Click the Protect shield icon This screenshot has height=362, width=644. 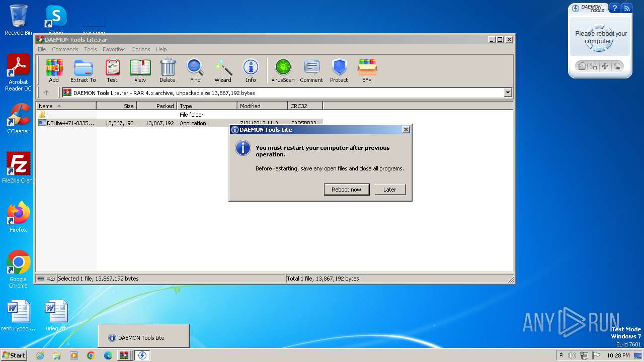coord(339,71)
